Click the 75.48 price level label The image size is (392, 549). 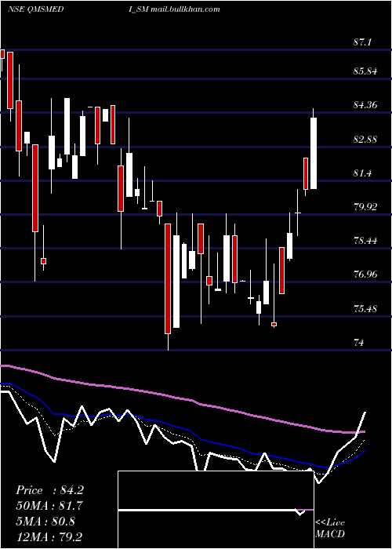(x=365, y=309)
